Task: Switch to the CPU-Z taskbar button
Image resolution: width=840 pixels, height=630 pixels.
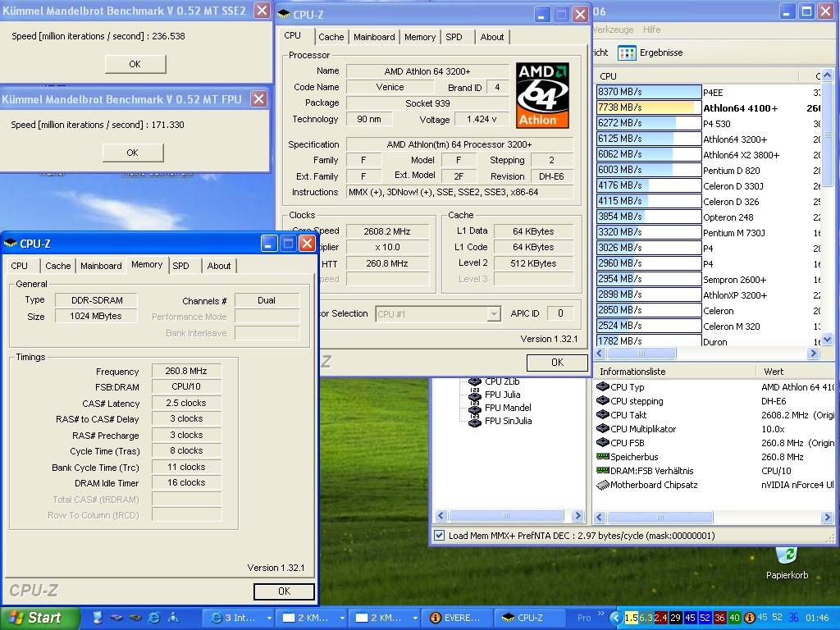Action: click(529, 618)
